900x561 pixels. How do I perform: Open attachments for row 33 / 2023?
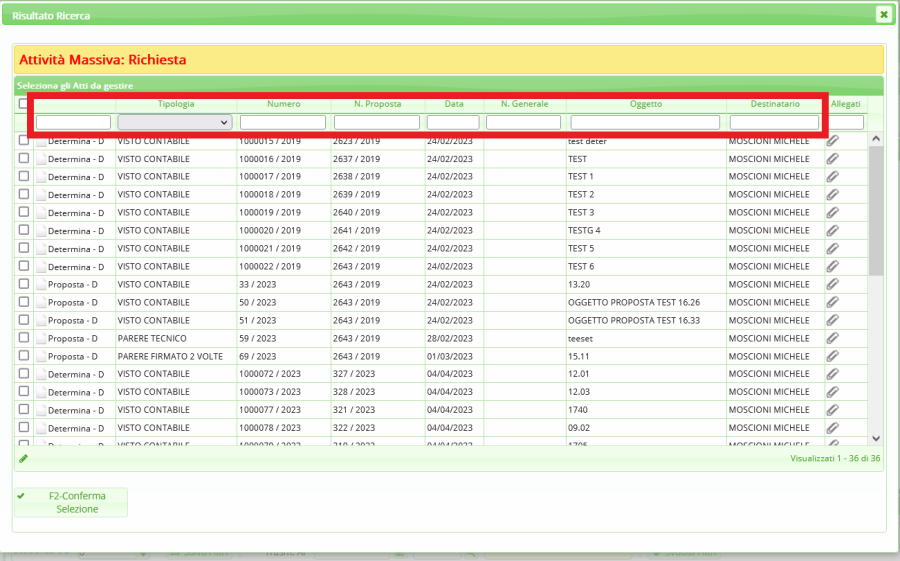point(832,285)
